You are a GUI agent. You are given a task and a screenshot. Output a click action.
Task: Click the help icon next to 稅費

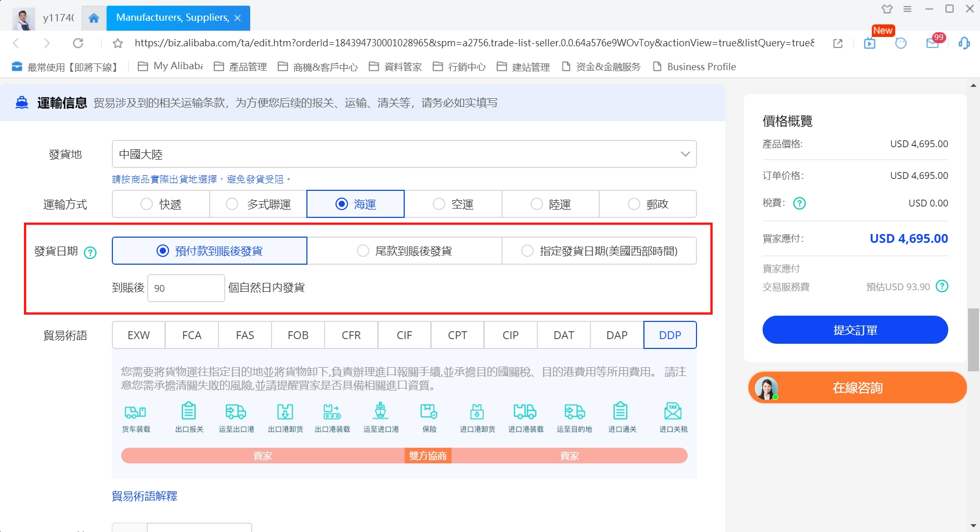tap(800, 203)
